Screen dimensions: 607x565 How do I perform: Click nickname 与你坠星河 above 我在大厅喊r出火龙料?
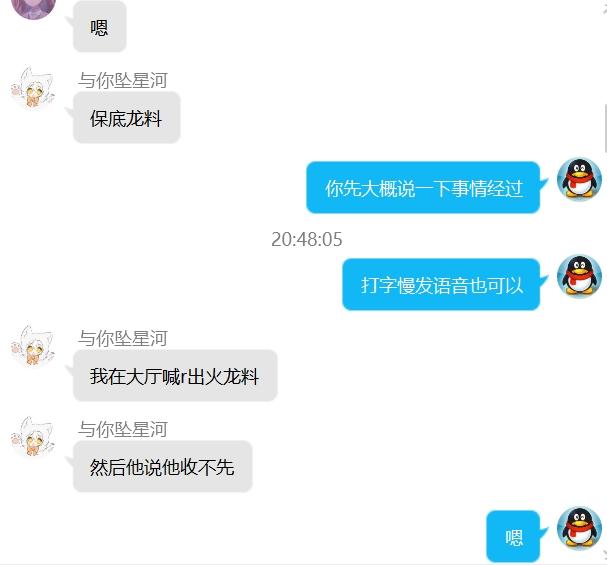tap(123, 339)
